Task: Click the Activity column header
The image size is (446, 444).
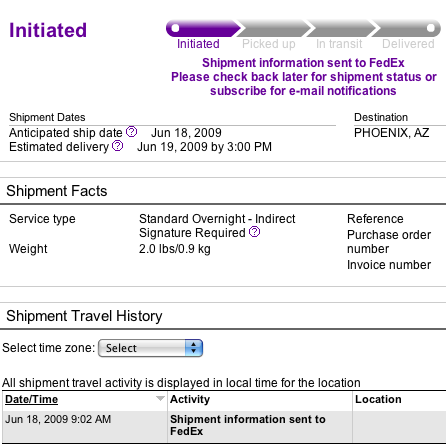Action: coord(190,399)
